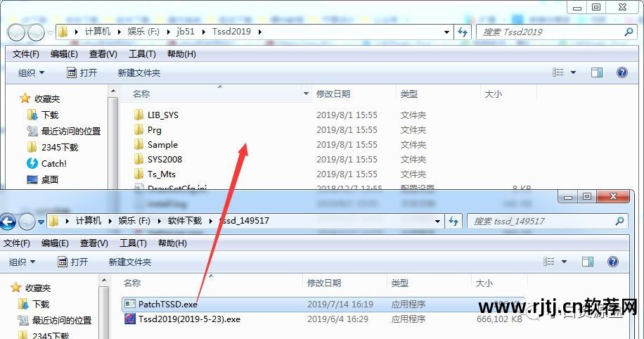This screenshot has height=339, width=644.
Task: Click 打开 button in tssd_149517 window
Action: (74, 262)
